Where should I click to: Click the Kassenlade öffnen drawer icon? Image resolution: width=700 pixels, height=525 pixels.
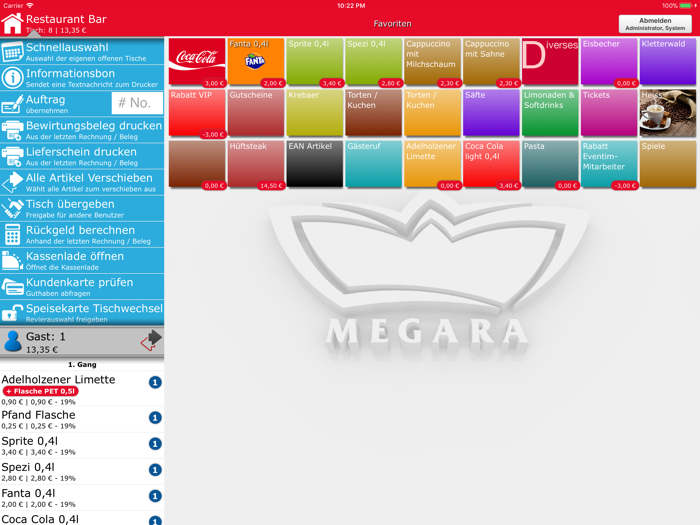pos(12,261)
